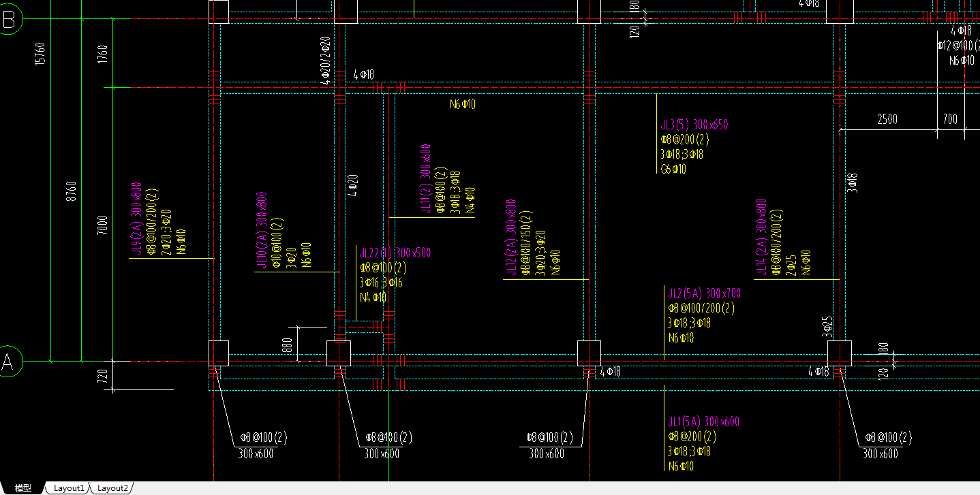Select the Φ8@200(2) line under JL1
Image resolution: width=980 pixels, height=495 pixels.
pos(692,436)
